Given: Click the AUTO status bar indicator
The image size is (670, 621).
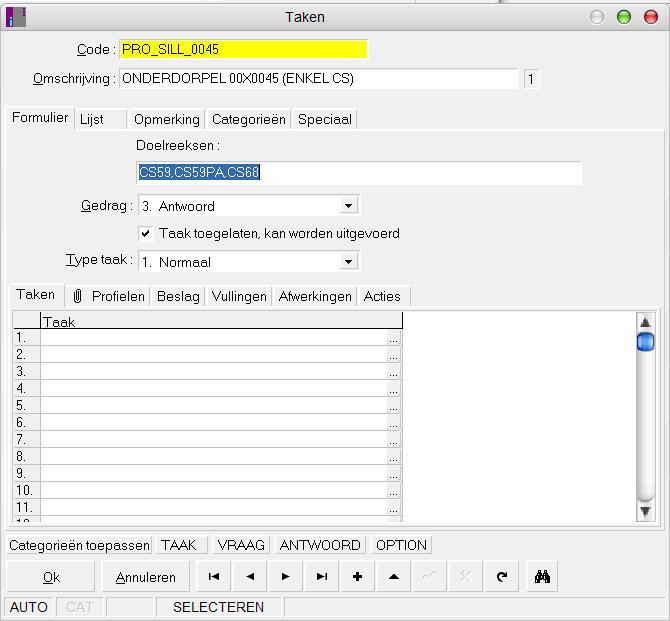Looking at the screenshot, I should 29,607.
